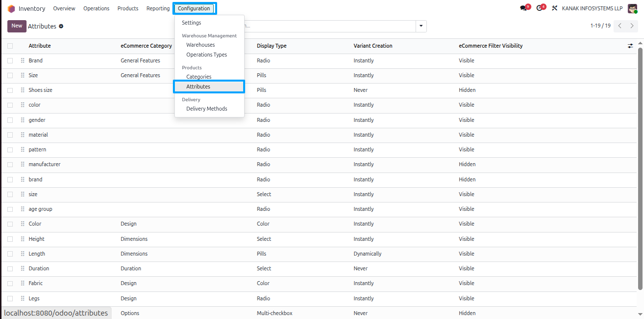Click the vertical scrollbar of the list
Screen dimensions: 644x319
pos(640,167)
